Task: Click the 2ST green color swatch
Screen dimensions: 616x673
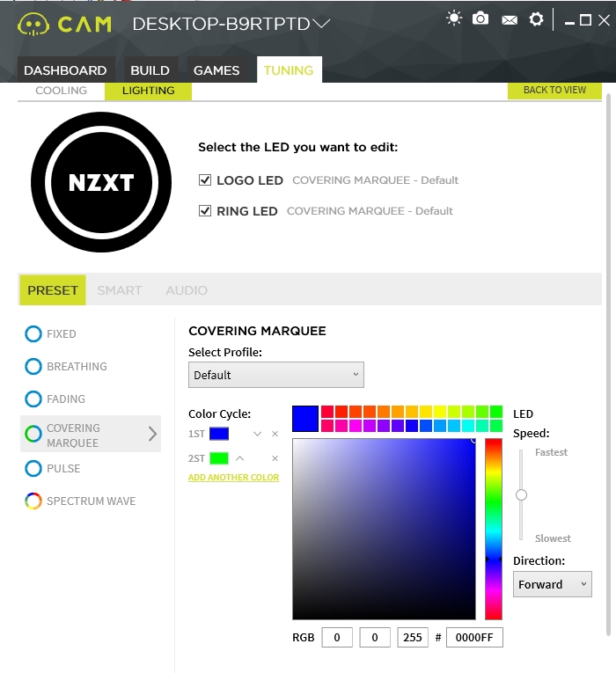Action: point(219,458)
